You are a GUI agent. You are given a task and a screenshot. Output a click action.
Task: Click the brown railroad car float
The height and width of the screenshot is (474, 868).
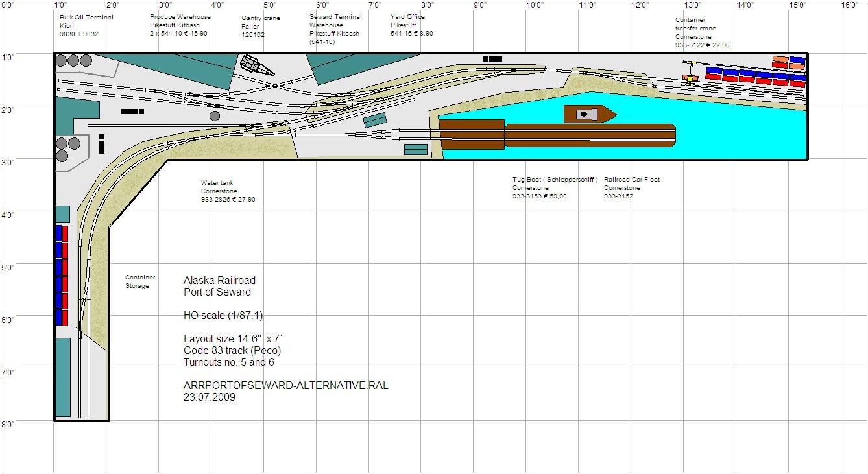590,135
